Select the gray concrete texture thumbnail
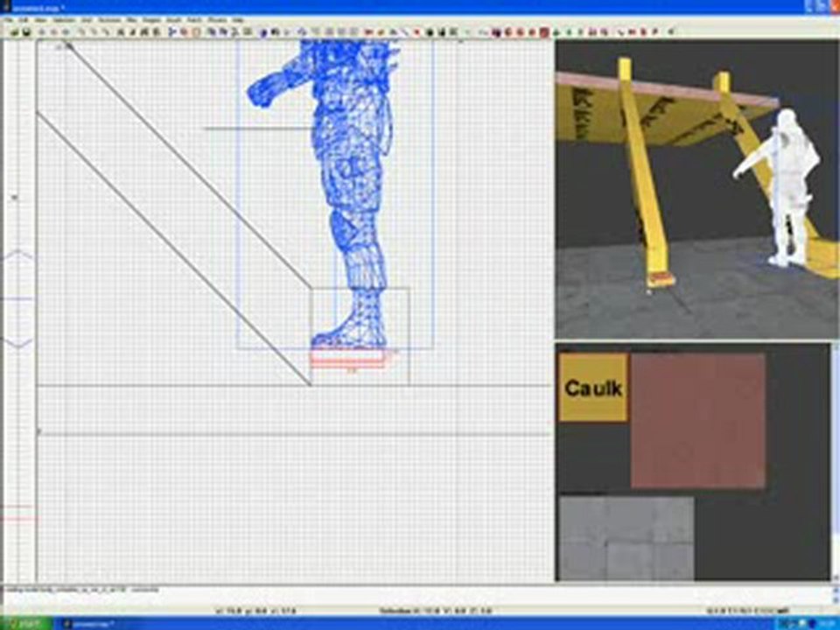This screenshot has height=630, width=840. click(x=626, y=538)
